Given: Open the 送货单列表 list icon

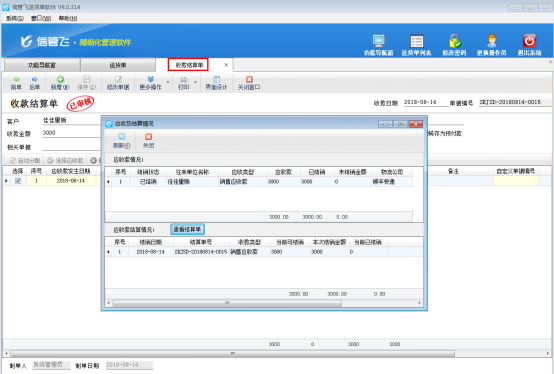Looking at the screenshot, I should pos(417,41).
